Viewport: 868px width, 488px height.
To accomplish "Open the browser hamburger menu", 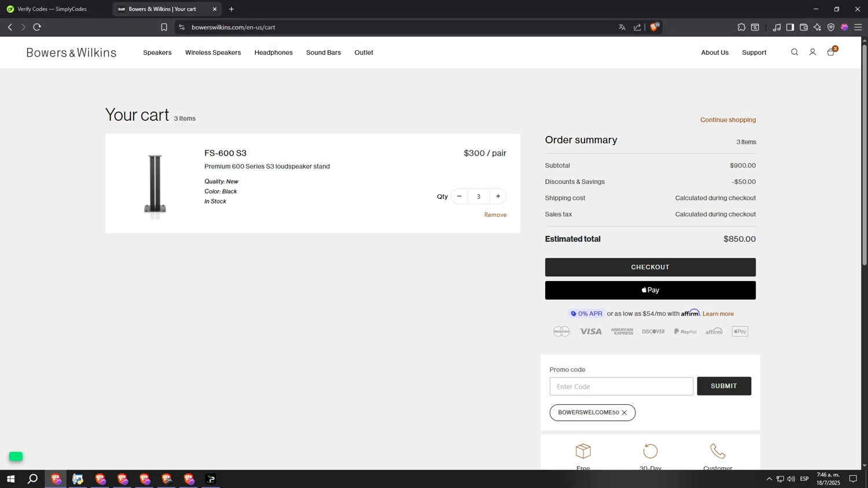I will [858, 27].
